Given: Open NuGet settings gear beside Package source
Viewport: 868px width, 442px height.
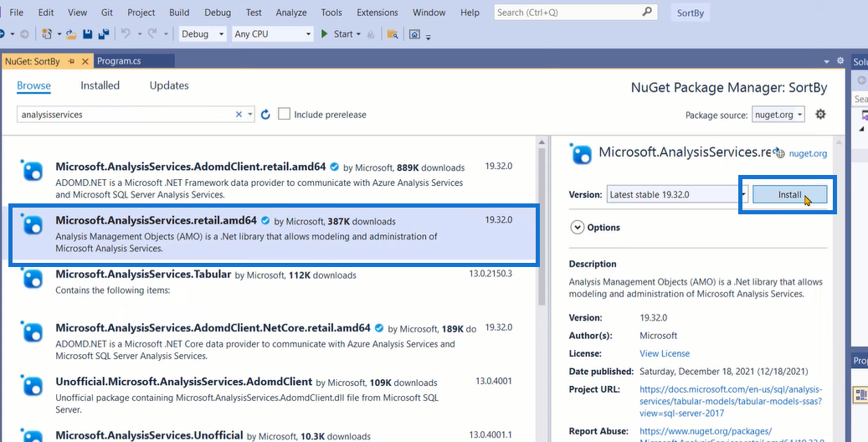Looking at the screenshot, I should (x=820, y=114).
